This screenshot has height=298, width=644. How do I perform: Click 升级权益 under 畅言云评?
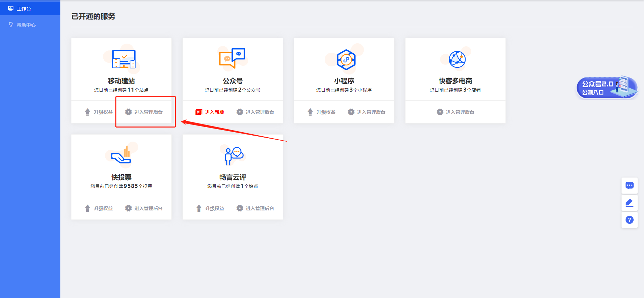[210, 208]
